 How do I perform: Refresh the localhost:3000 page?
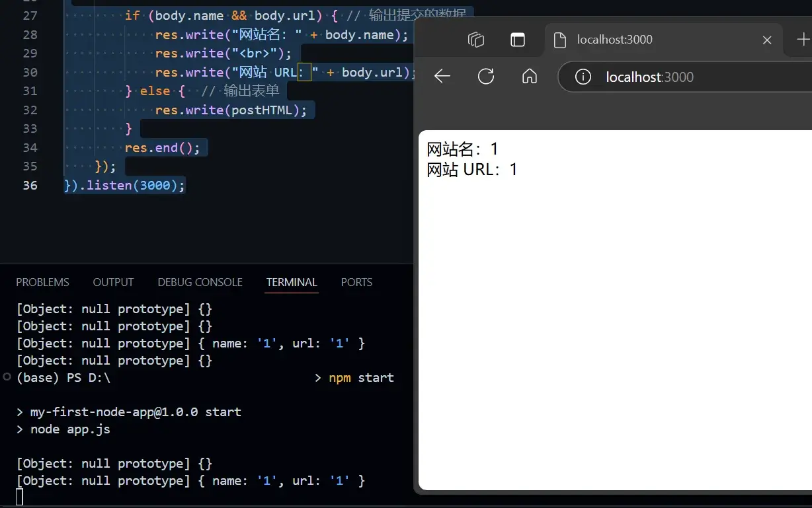pyautogui.click(x=486, y=77)
